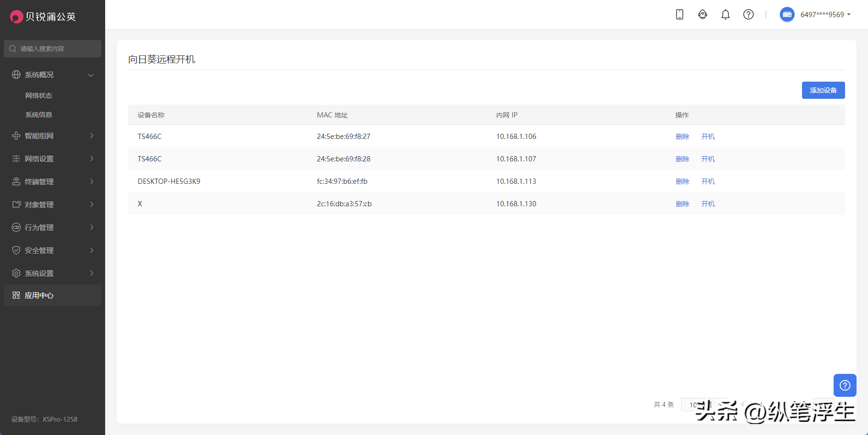The image size is (868, 435).
Task: Click the 贝锐蒲公英 logo
Action: click(x=43, y=17)
